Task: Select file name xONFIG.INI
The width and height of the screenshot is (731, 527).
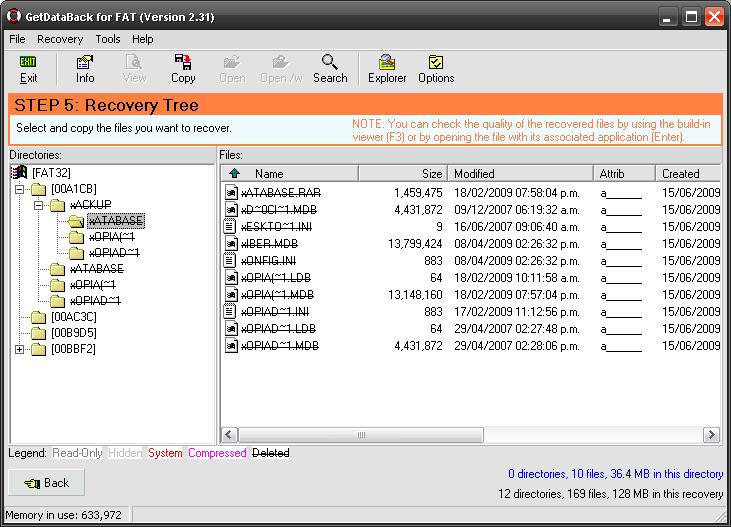Action: (x=268, y=261)
